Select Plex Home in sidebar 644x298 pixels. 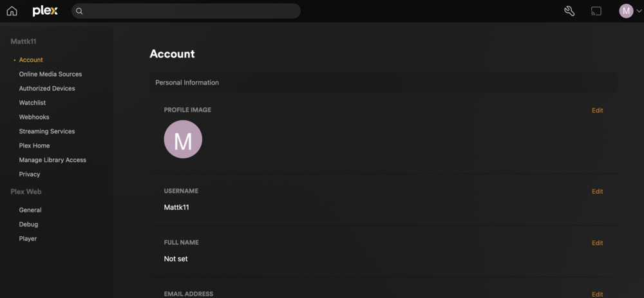pos(34,145)
